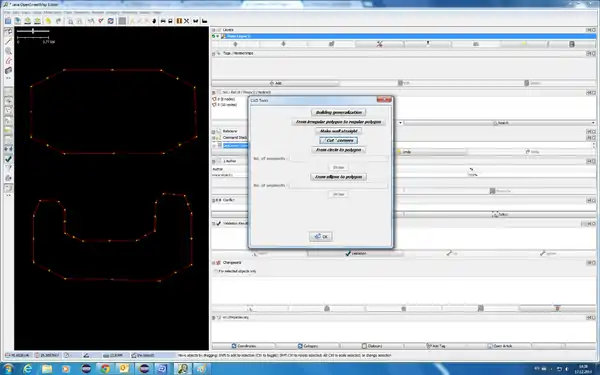Click the green checkmark validator icon in left toolbar
Viewport: 600px width, 375px height.
coord(8,159)
